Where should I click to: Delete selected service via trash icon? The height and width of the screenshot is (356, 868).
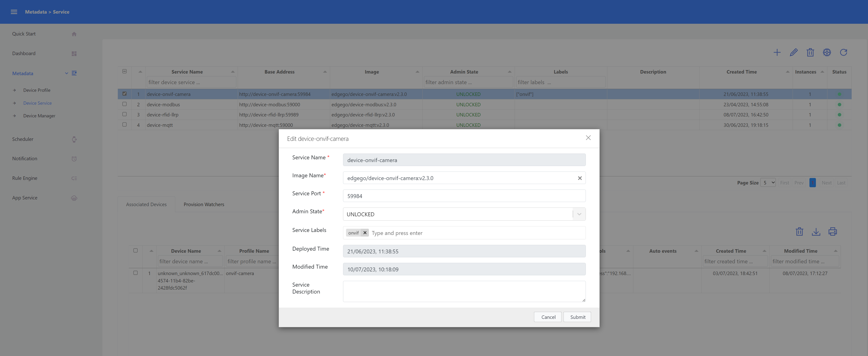click(810, 52)
